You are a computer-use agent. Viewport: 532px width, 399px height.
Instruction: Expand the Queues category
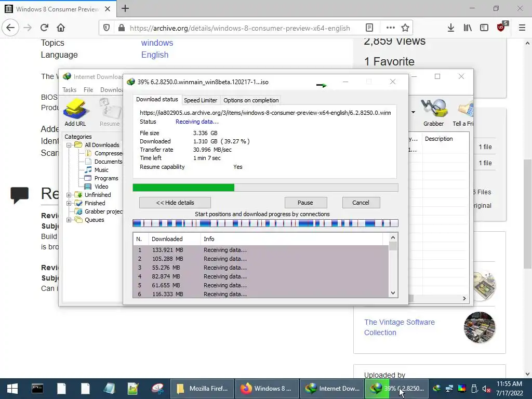coord(69,220)
